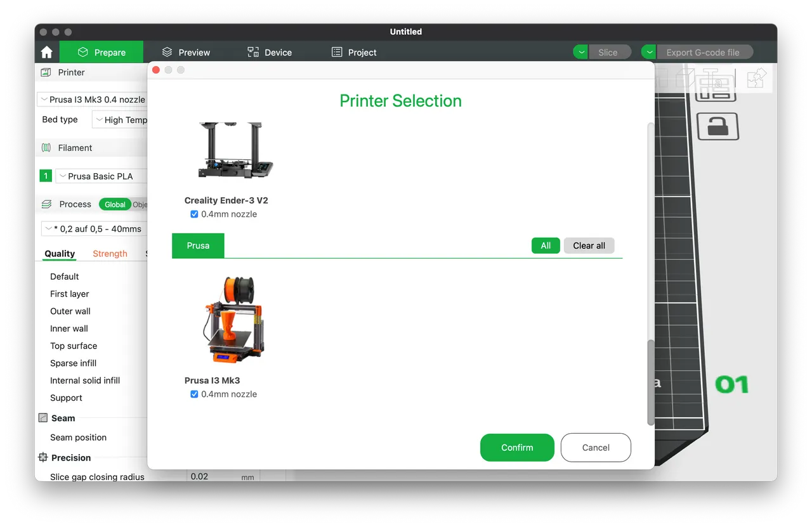This screenshot has height=527, width=812.
Task: Click the Prusa vendor section header
Action: click(x=198, y=245)
